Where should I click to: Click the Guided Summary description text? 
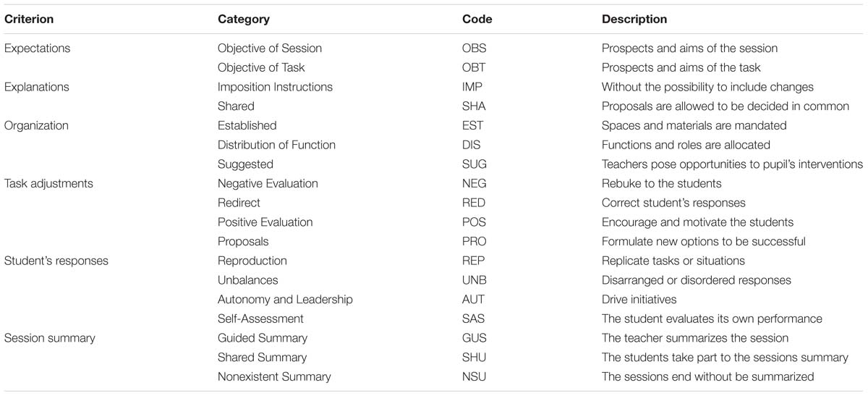695,338
